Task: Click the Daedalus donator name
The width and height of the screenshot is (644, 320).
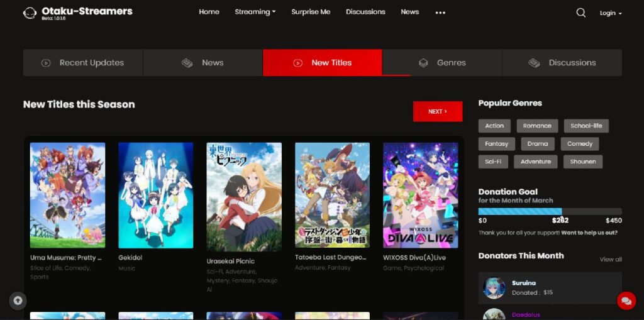Action: coord(526,316)
